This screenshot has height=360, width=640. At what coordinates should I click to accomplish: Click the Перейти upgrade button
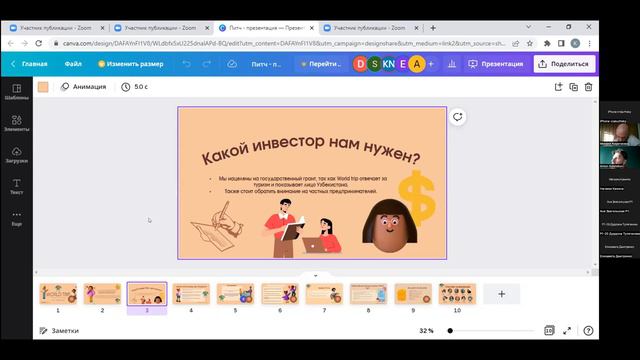click(321, 64)
